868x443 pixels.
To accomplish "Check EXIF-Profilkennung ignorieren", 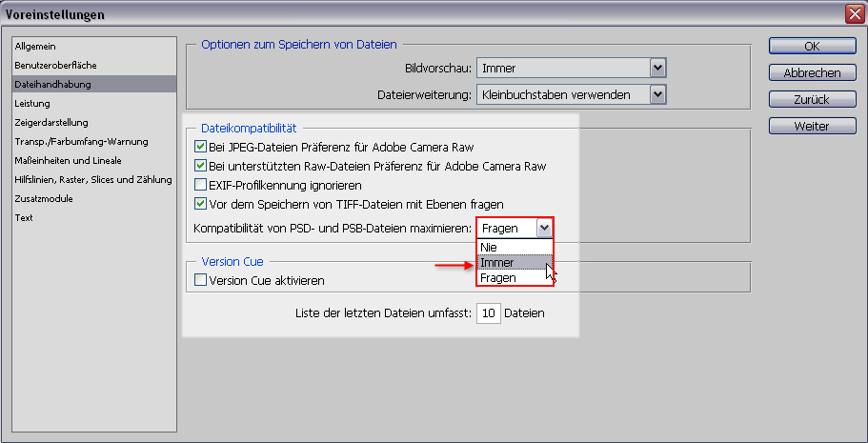I will [200, 185].
